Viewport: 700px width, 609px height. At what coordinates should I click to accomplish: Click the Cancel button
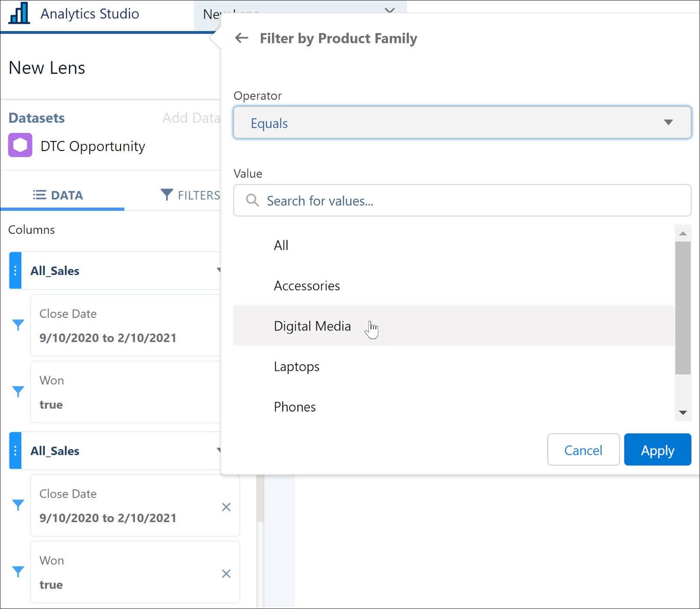coord(583,450)
